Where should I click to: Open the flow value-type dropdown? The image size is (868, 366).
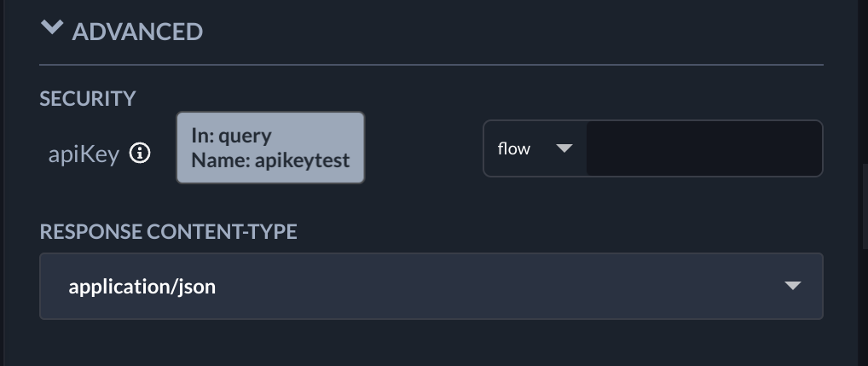click(535, 149)
